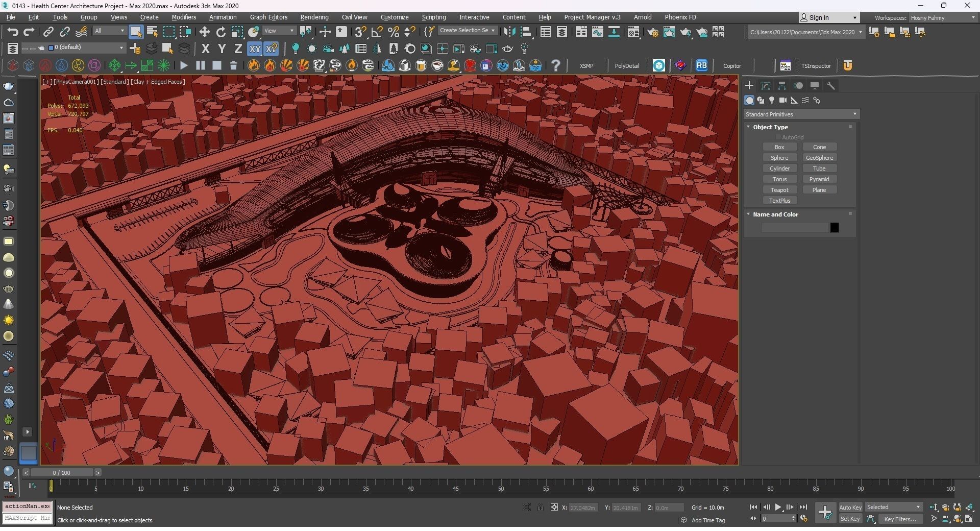
Task: Open the RB plugin toolbar icon
Action: tap(702, 65)
